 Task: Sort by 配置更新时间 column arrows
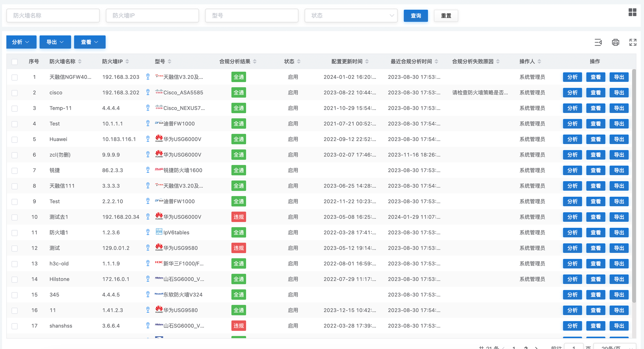pos(367,61)
